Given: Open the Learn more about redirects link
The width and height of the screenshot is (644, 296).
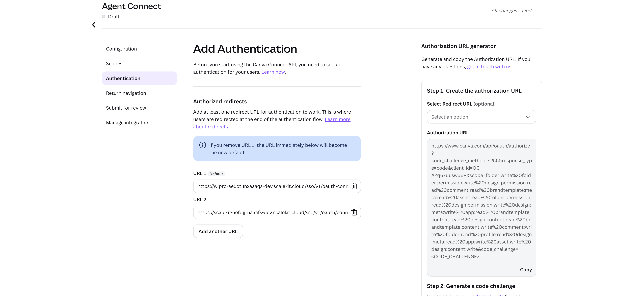Looking at the screenshot, I should click(337, 119).
